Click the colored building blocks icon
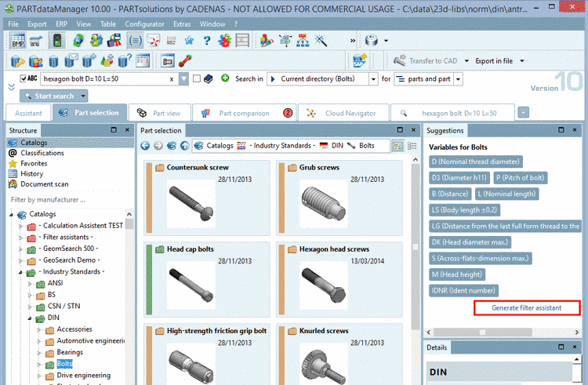 tap(267, 41)
